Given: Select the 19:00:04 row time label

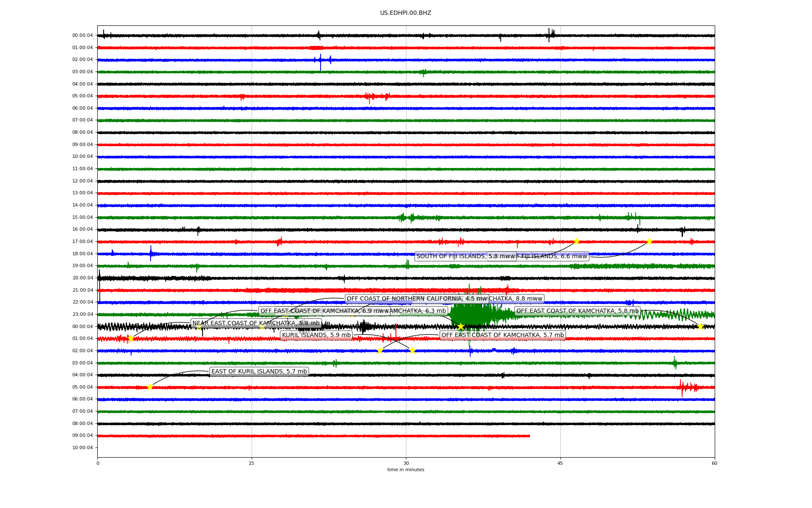Looking at the screenshot, I should tap(82, 266).
